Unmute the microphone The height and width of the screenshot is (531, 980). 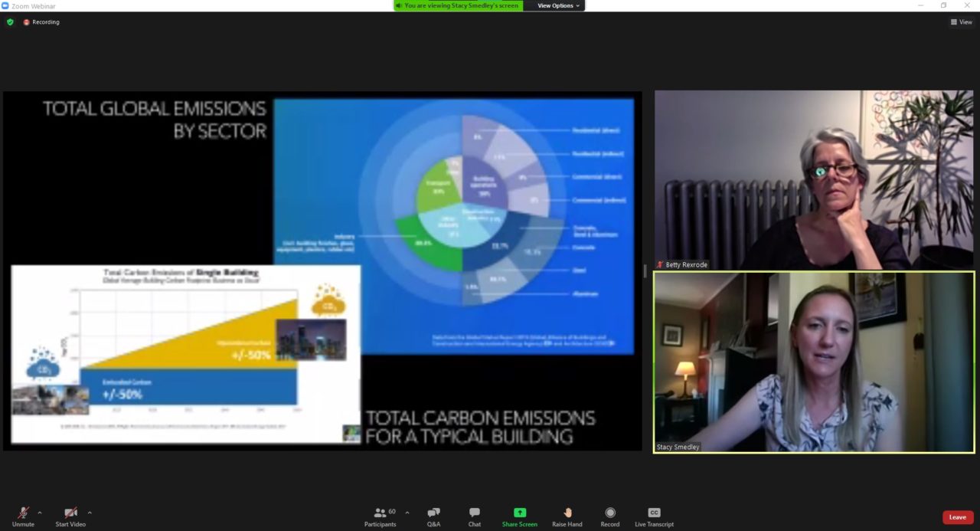(23, 516)
